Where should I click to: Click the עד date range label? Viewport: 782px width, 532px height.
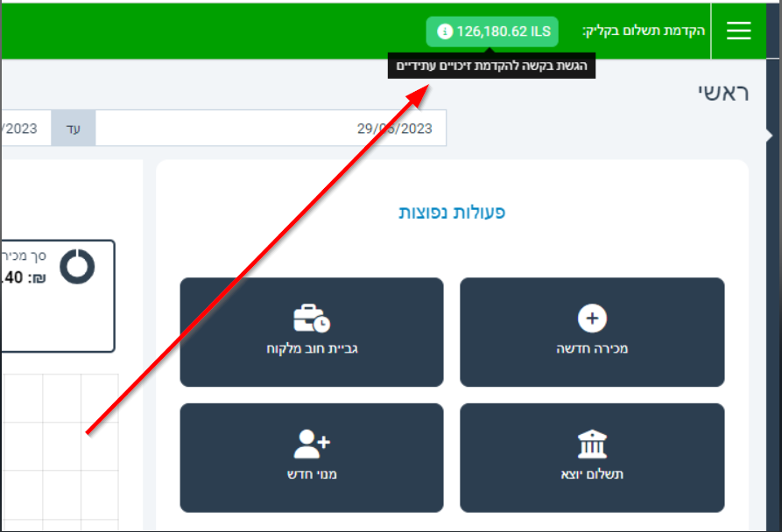click(x=74, y=129)
